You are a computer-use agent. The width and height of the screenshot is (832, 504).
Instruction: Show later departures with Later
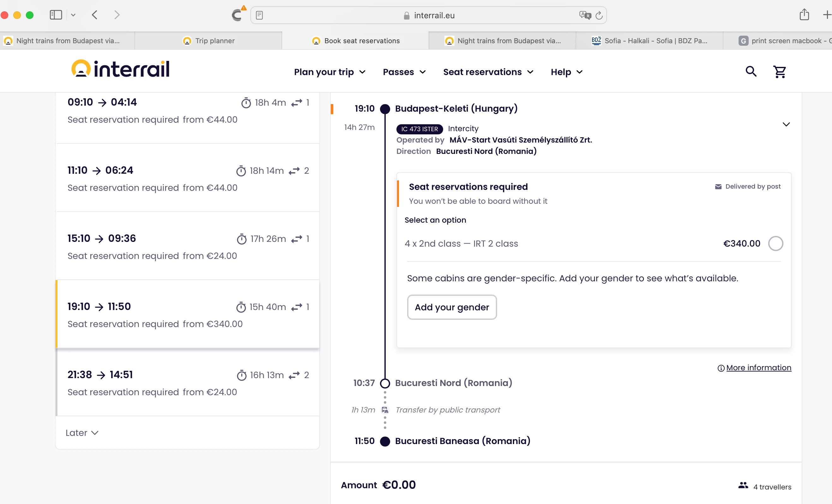pos(82,433)
